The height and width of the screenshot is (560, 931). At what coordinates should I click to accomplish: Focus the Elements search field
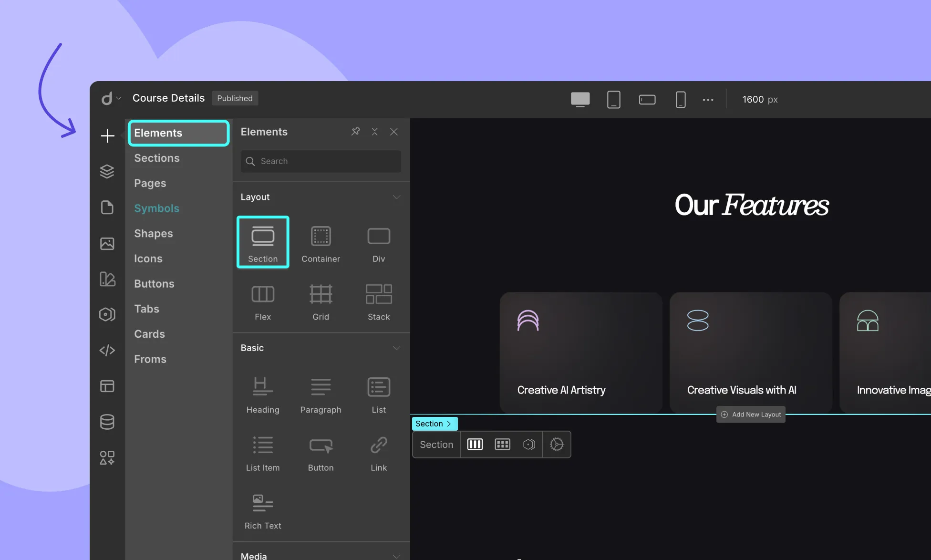(321, 161)
